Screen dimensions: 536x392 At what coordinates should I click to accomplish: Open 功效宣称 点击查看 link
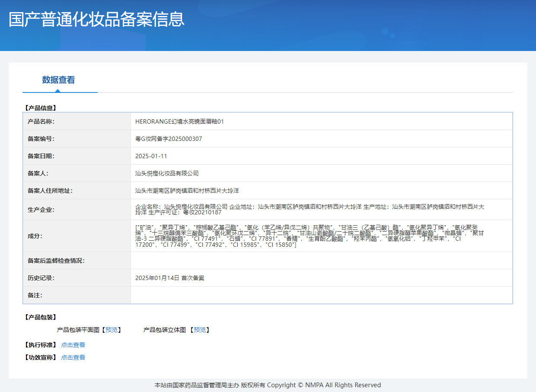pyautogui.click(x=73, y=357)
